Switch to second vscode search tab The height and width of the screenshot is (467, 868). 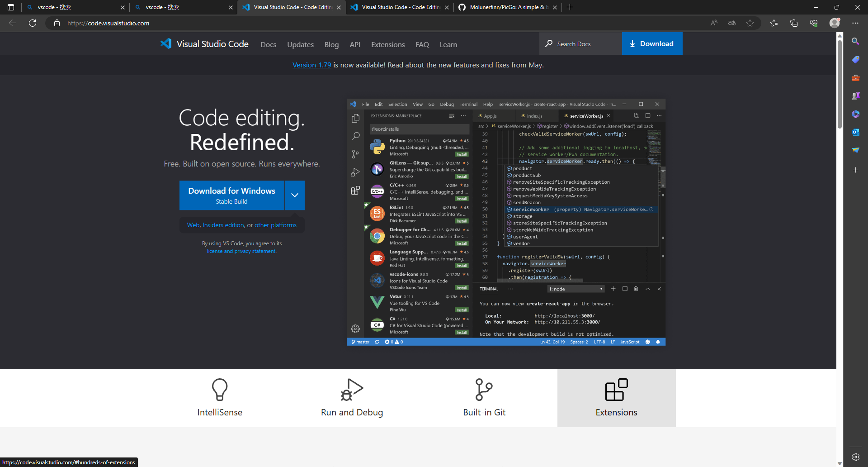(183, 7)
